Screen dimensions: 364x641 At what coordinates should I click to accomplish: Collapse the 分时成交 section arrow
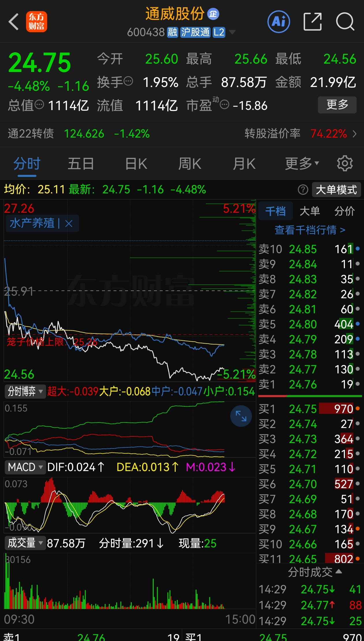click(x=339, y=571)
